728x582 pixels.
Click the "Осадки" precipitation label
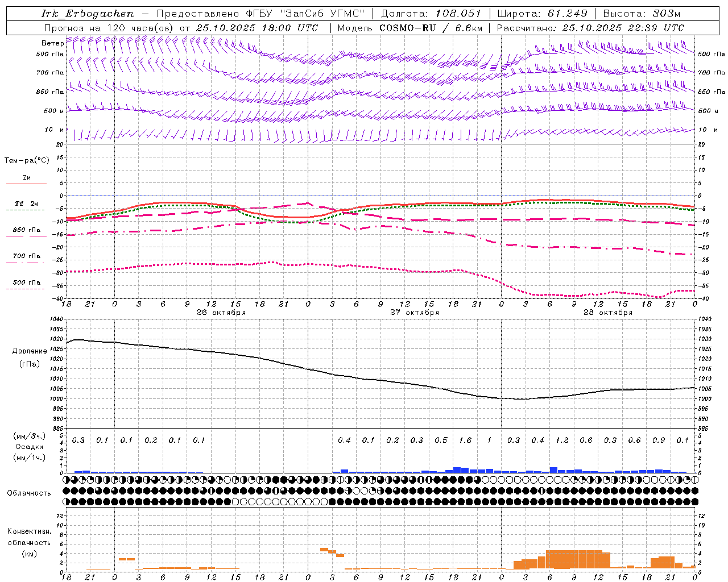point(30,446)
